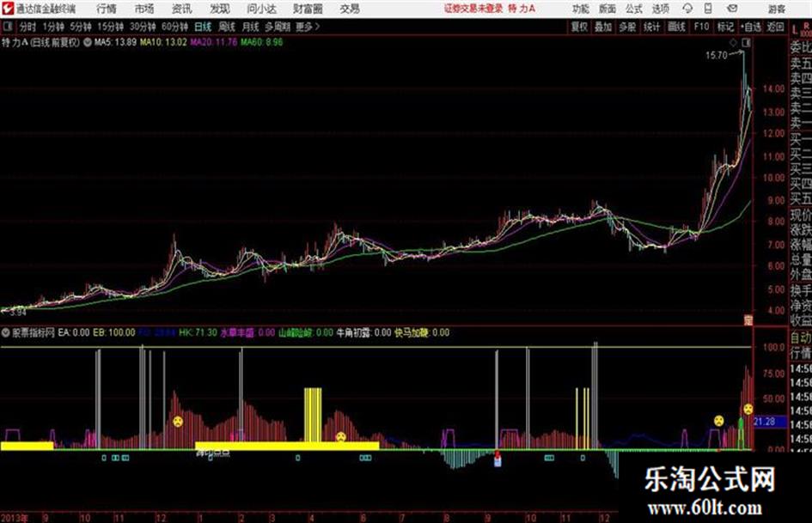
Task: Click the 特力A (日线 前复权) chart title
Action: (41, 42)
